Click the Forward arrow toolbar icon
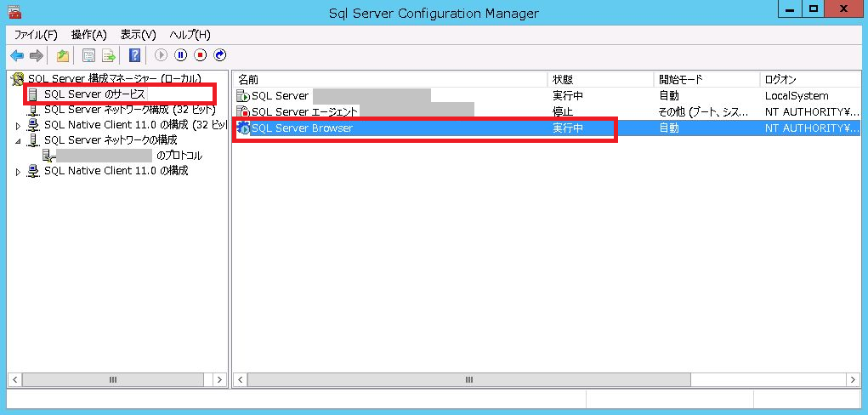The image size is (868, 415). click(x=36, y=55)
